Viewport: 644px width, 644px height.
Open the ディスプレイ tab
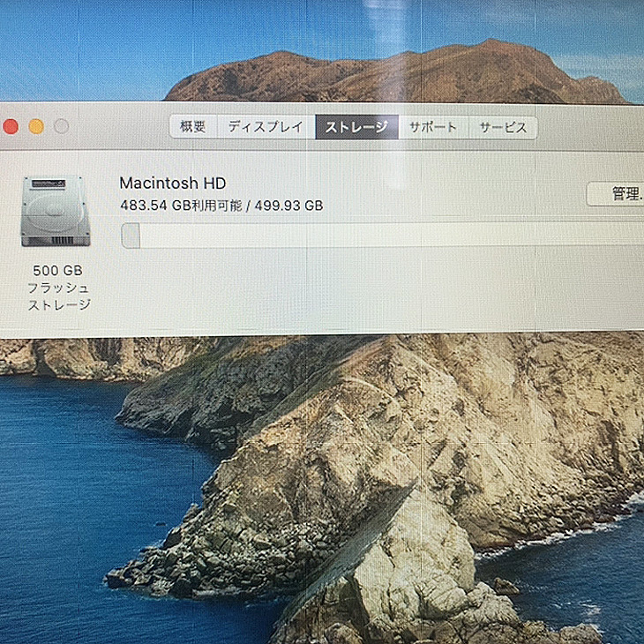click(266, 126)
